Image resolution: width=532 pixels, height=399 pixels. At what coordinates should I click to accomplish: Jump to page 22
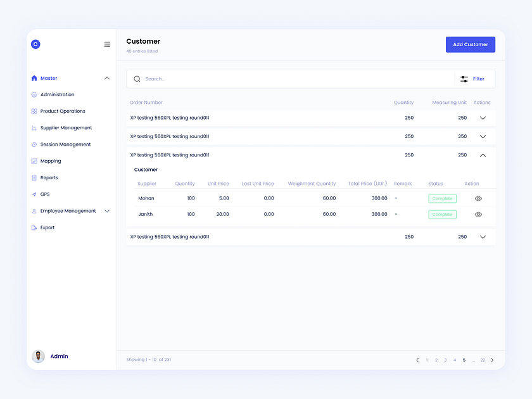(483, 360)
